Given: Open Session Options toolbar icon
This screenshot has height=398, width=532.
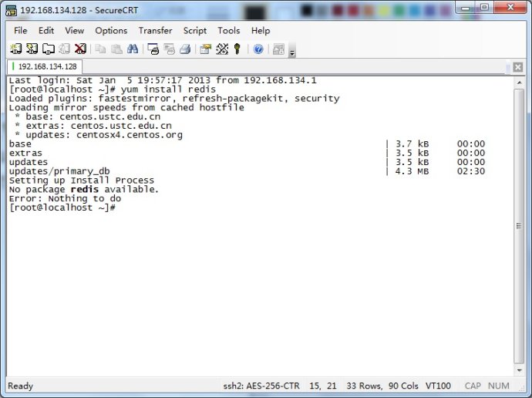Looking at the screenshot, I should 206,49.
